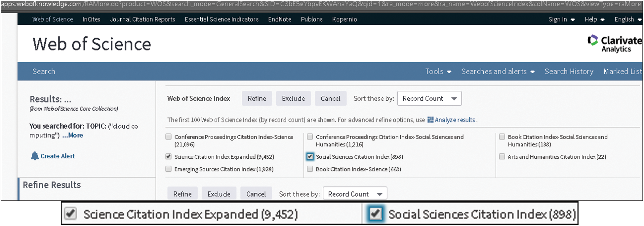The height and width of the screenshot is (226, 644).
Task: Open Journal Citation Reports in top bar
Action: coord(142,19)
